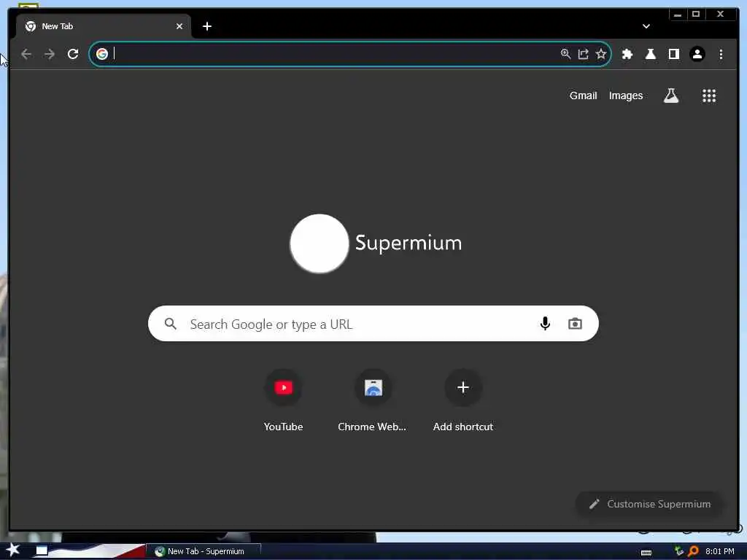The width and height of the screenshot is (747, 560).
Task: Open the three-dot browser menu
Action: click(721, 54)
